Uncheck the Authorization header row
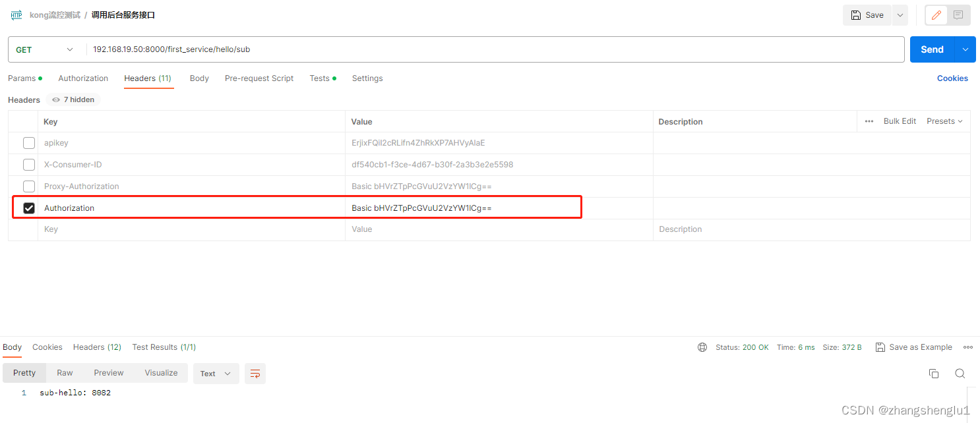 click(29, 208)
